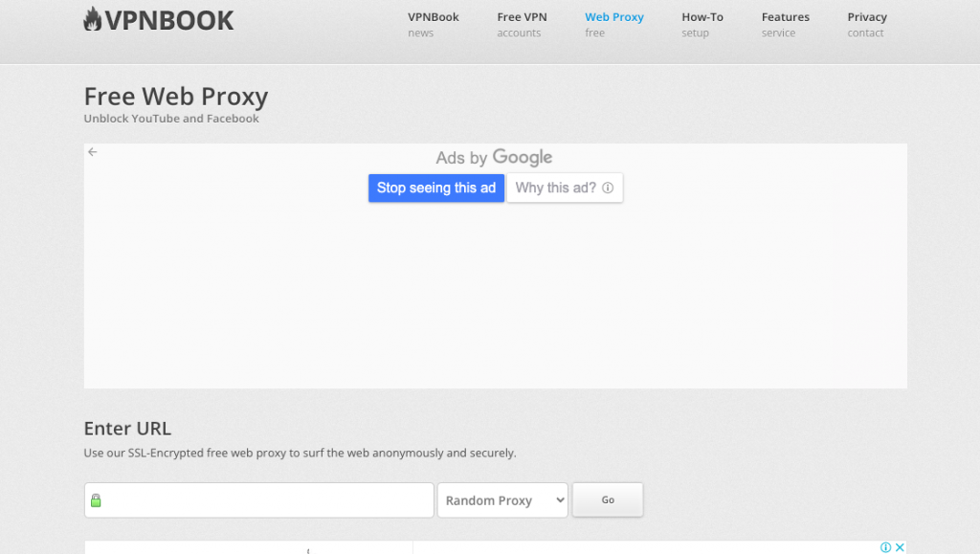980x554 pixels.
Task: Click the back arrow in the ad panel
Action: (x=93, y=152)
